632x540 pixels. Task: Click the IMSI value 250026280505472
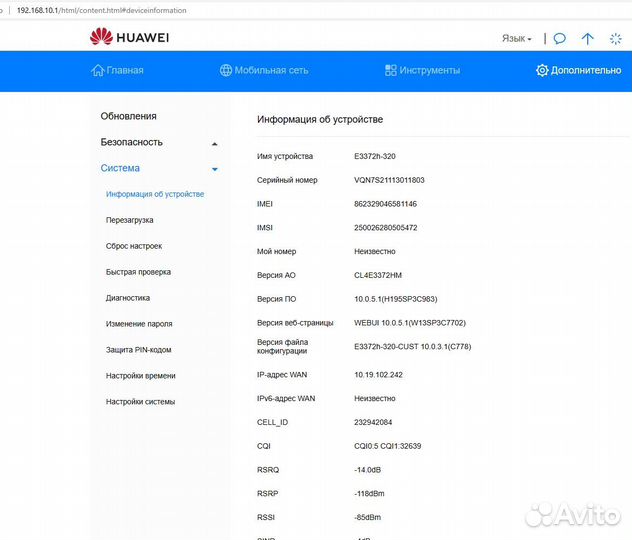(x=386, y=228)
